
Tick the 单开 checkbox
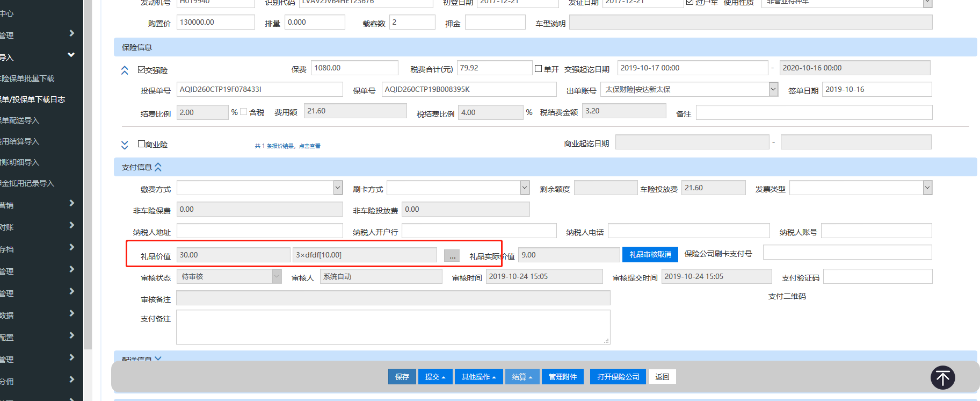[x=538, y=69]
